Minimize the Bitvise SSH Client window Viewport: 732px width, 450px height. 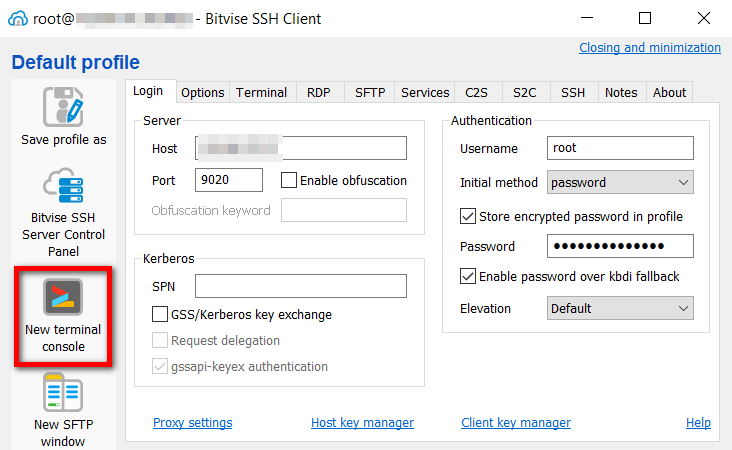(x=587, y=18)
